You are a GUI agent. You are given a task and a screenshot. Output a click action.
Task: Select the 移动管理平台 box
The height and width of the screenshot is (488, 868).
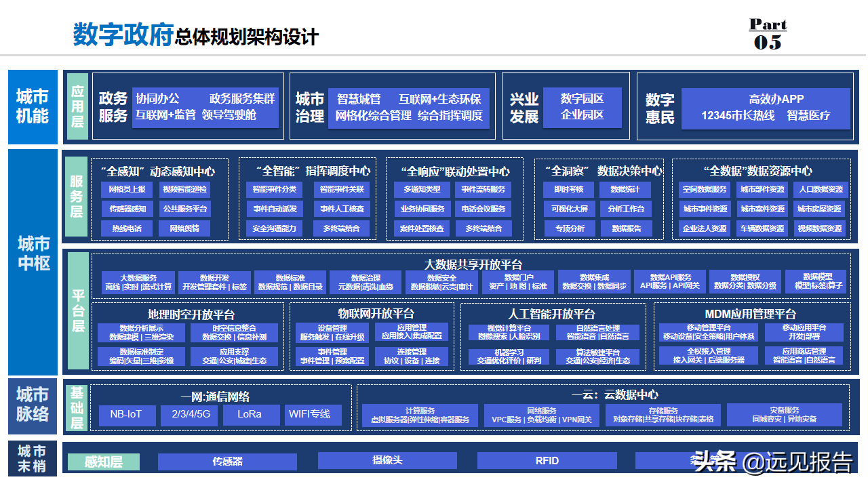708,332
